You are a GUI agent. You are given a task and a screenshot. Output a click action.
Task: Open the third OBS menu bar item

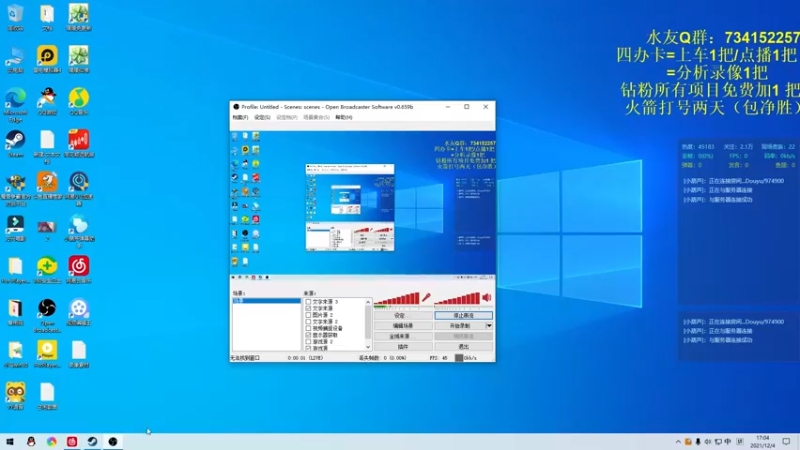coord(286,117)
